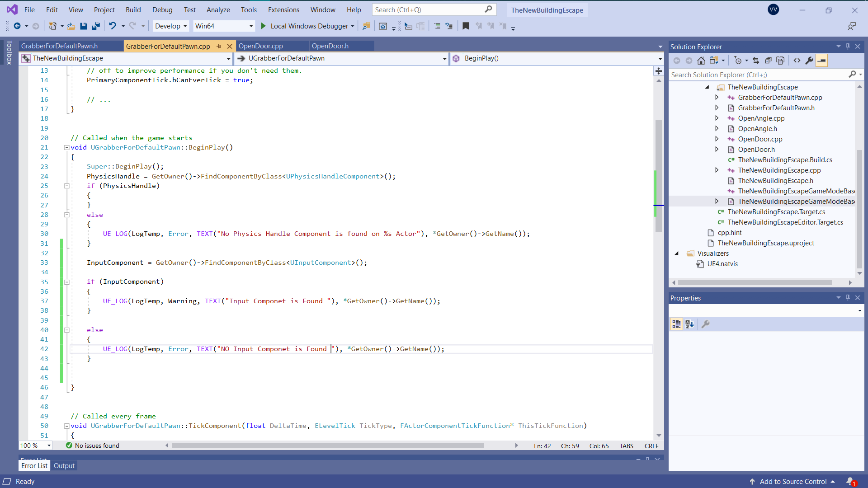This screenshot has height=488, width=868.
Task: Click Sync with Active Document icon
Action: tap(756, 61)
